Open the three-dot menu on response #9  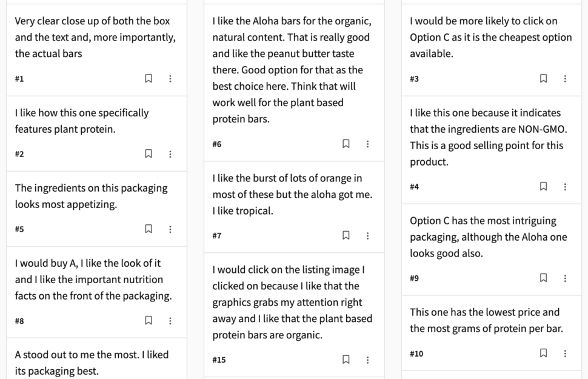click(566, 278)
